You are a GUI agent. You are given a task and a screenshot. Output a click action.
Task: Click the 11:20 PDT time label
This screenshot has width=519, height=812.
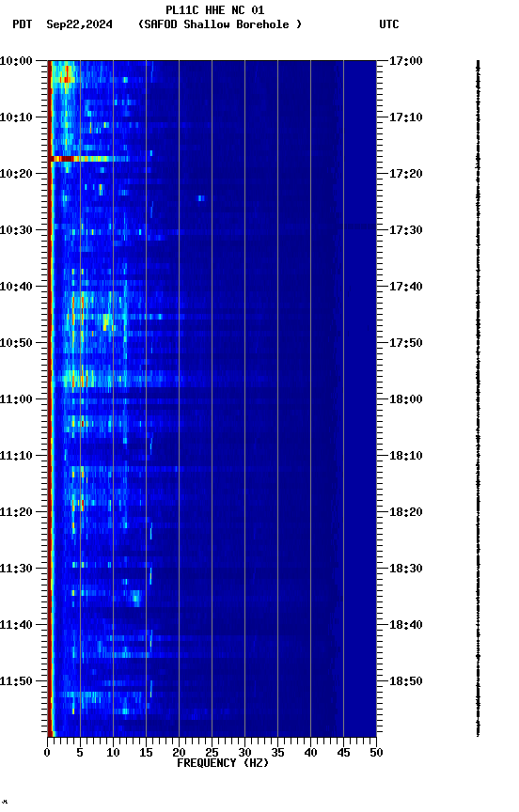pos(16,512)
